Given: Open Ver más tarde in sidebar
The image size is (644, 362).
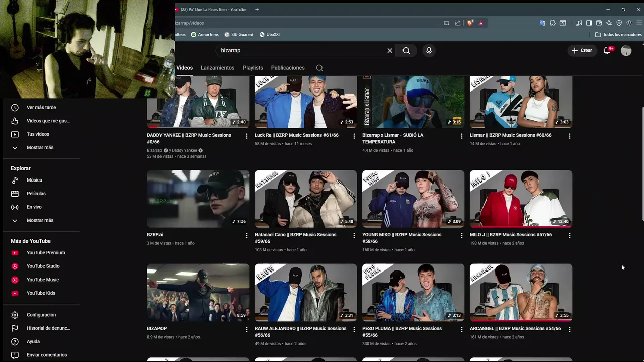Looking at the screenshot, I should [41, 107].
